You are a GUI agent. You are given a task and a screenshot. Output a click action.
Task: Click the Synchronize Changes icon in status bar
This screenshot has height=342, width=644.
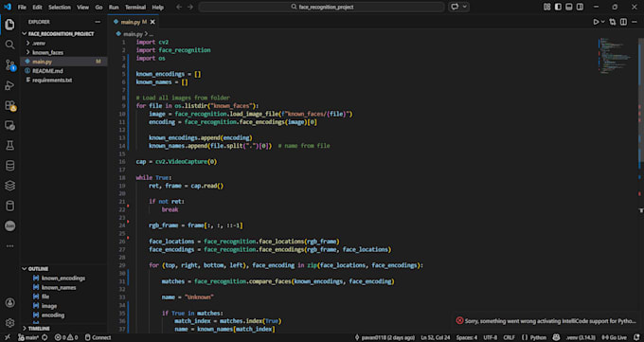pyautogui.click(x=45, y=337)
